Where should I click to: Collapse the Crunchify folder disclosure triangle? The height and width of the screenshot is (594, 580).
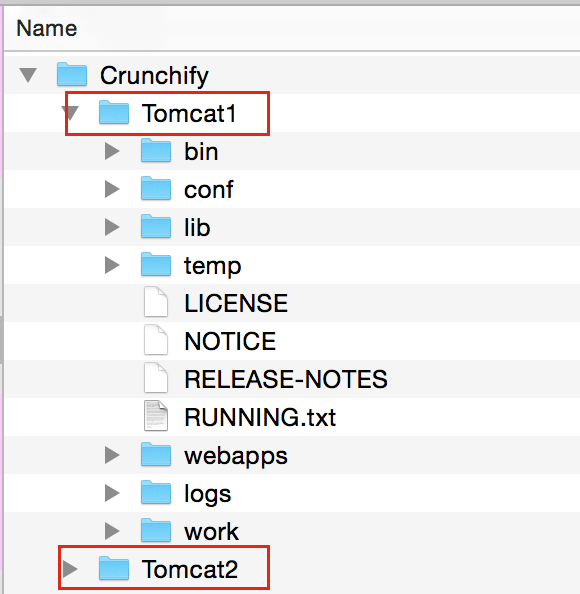(x=28, y=75)
